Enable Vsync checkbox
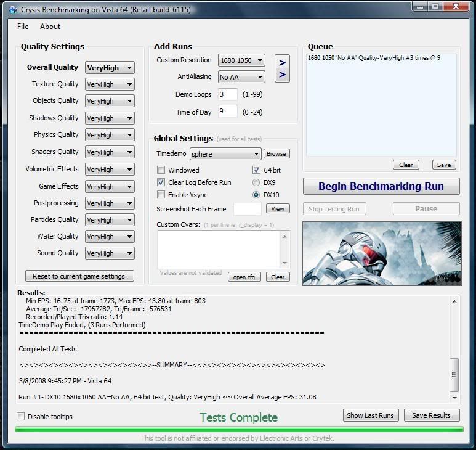The image size is (476, 450). pyautogui.click(x=161, y=194)
